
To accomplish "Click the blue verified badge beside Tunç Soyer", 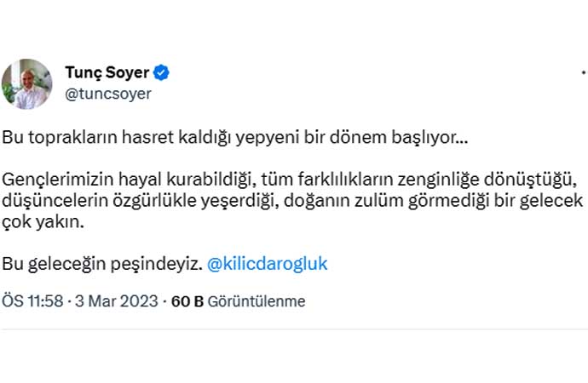I will (162, 73).
